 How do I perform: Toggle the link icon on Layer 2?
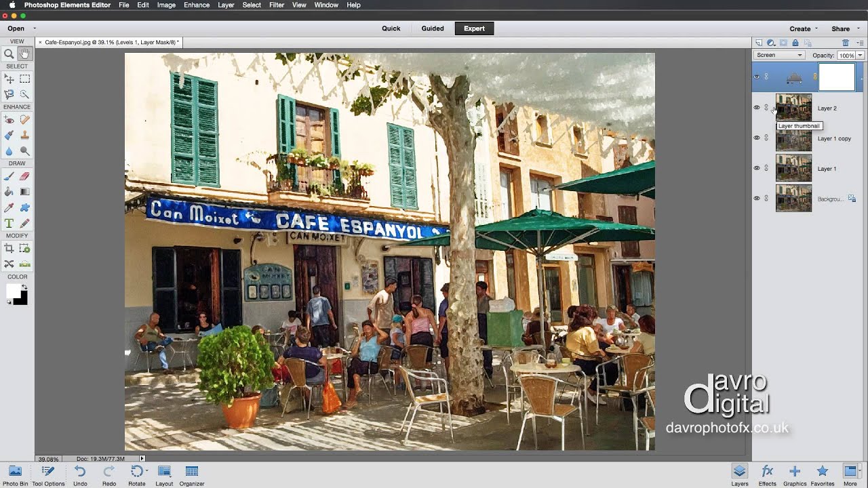point(766,108)
